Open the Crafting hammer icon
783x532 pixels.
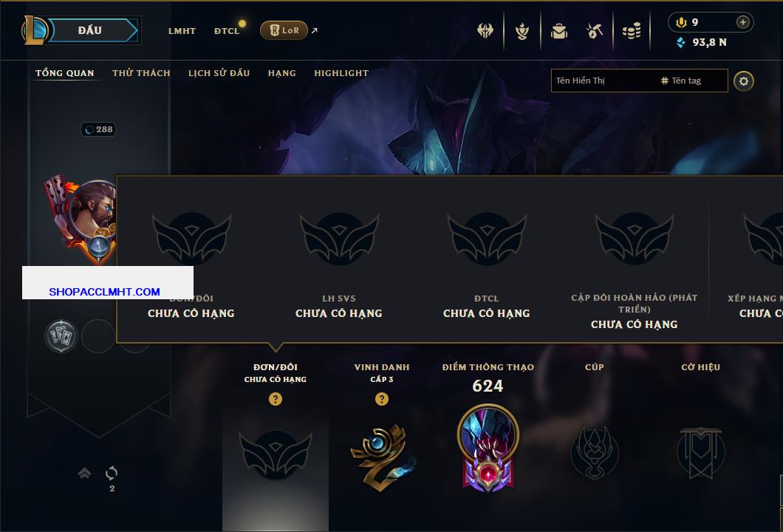594,32
